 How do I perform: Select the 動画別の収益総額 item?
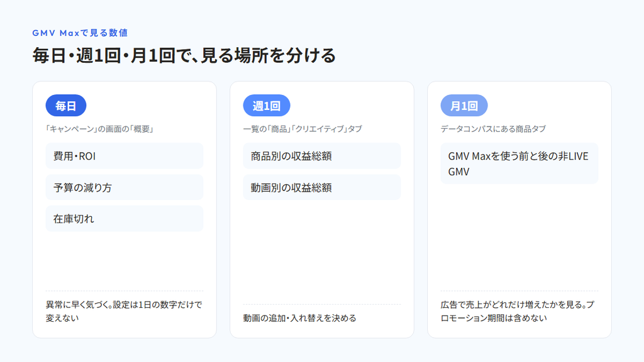pos(322,187)
